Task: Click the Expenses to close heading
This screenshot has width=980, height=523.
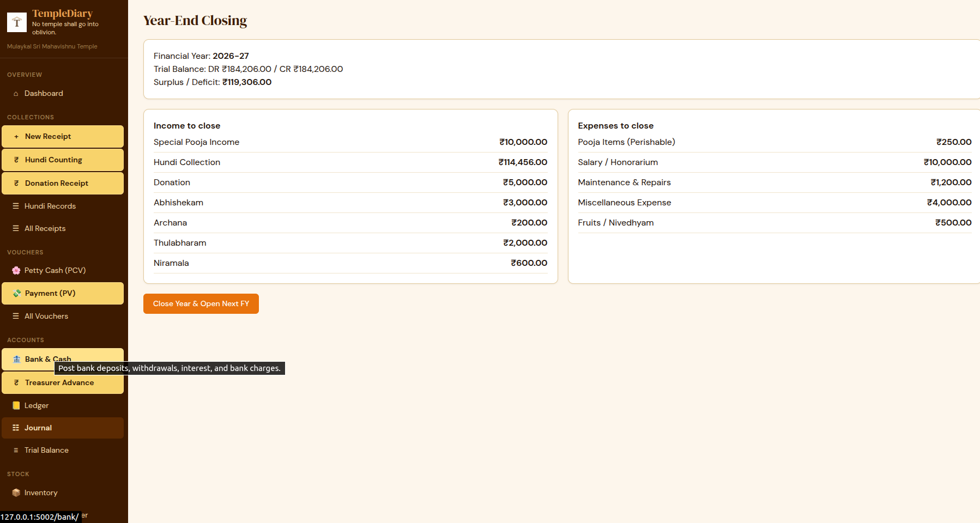Action: pyautogui.click(x=616, y=126)
